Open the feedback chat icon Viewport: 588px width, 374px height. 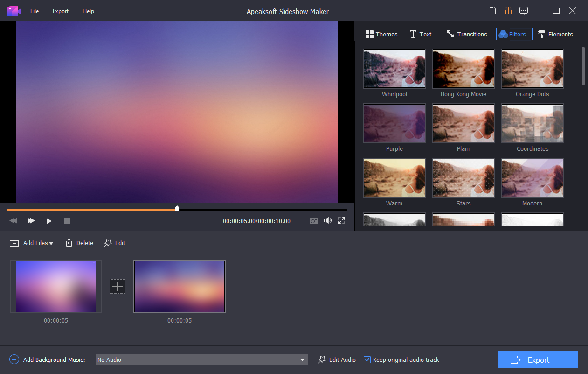pos(524,11)
